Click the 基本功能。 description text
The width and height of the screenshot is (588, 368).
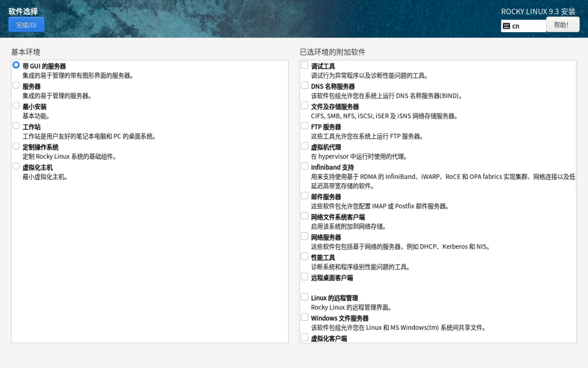(36, 116)
